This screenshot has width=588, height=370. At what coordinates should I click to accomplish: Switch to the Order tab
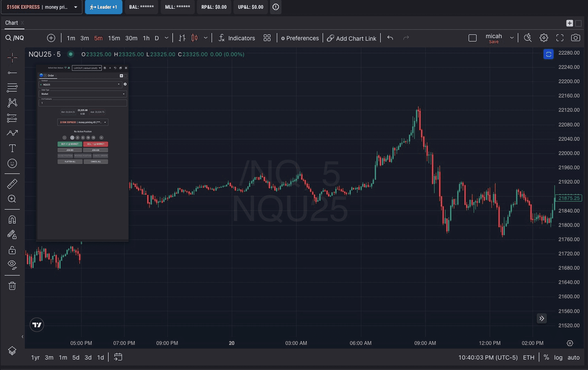click(x=50, y=75)
